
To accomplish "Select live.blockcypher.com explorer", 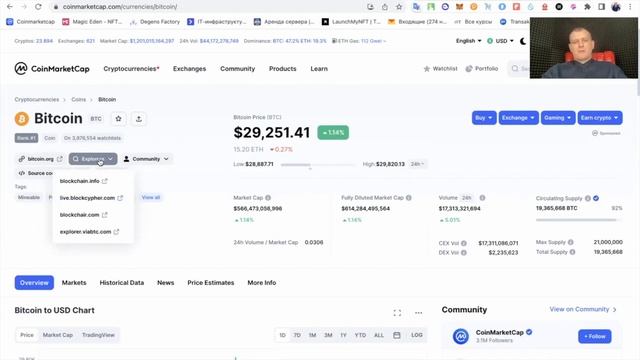I will point(91,198).
